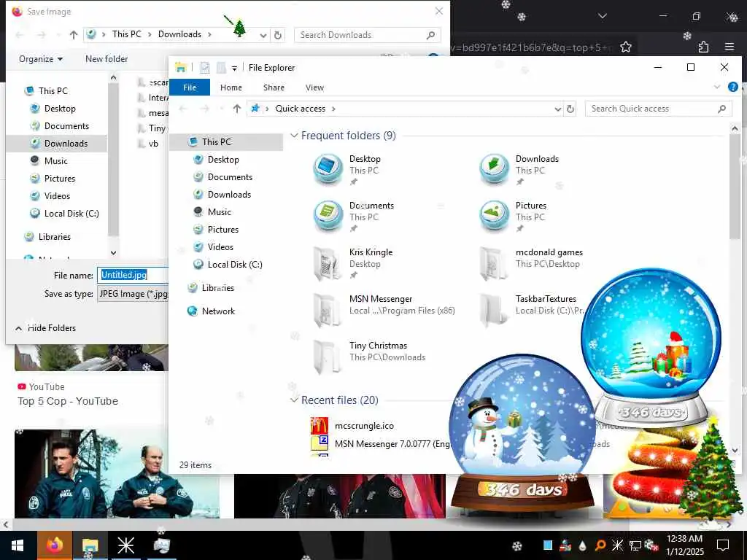Collapse the Recent files section
The image size is (747, 560).
tap(294, 400)
